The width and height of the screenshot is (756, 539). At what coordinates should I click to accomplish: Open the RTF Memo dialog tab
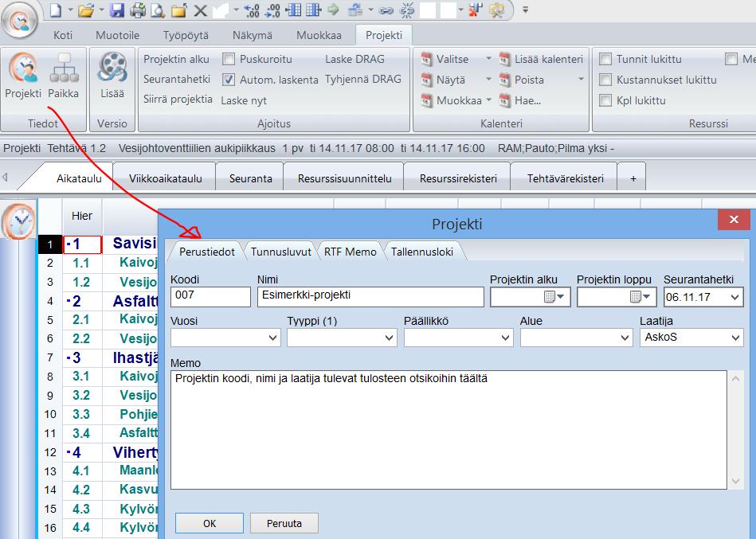(350, 252)
